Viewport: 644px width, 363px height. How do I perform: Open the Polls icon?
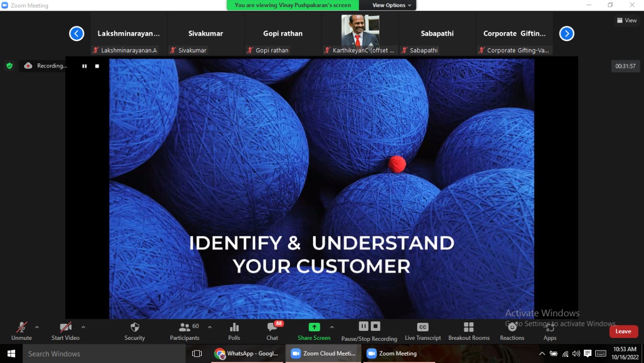[x=234, y=331]
